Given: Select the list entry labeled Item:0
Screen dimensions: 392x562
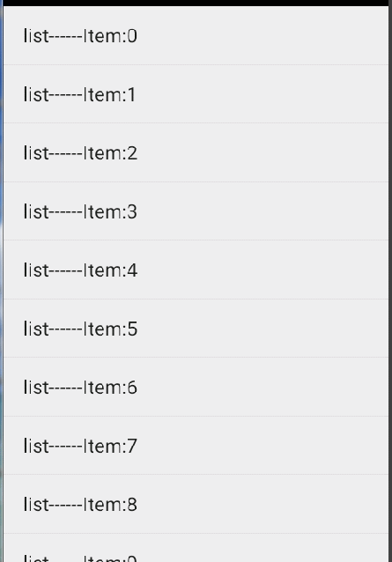Looking at the screenshot, I should pos(196,35).
